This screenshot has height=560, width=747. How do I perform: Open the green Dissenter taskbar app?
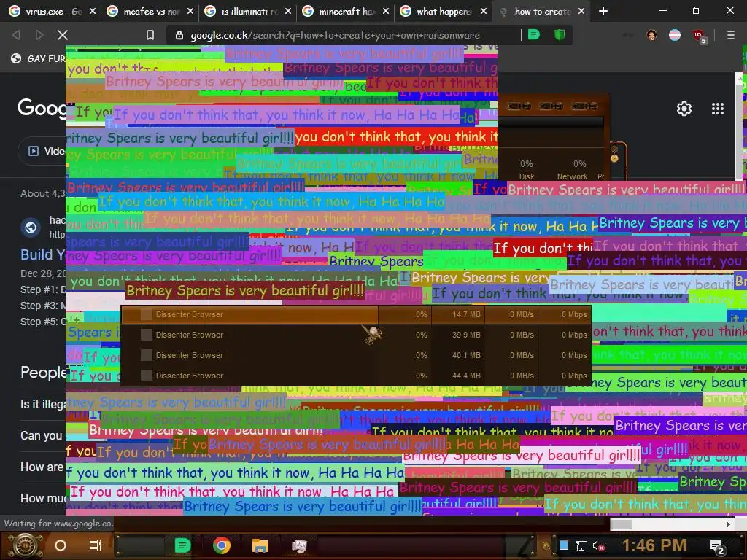[182, 545]
